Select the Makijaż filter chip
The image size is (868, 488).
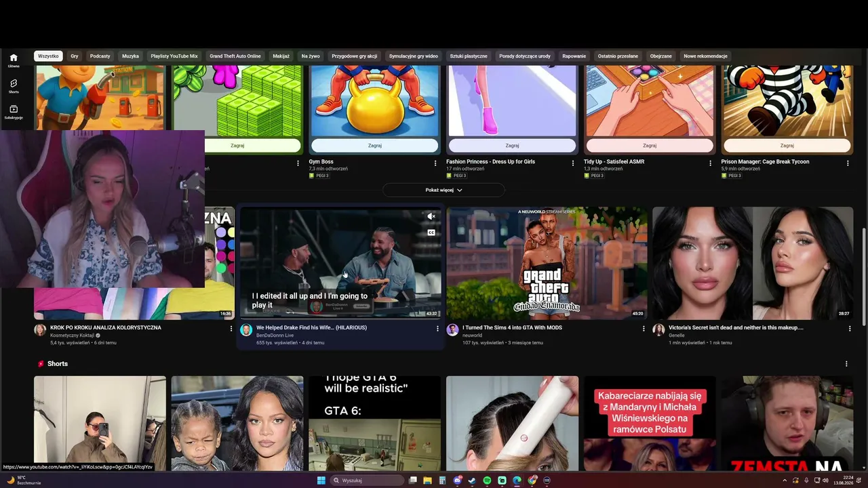pyautogui.click(x=281, y=56)
